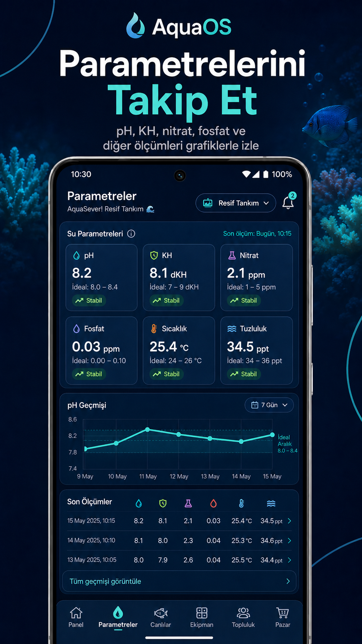Click the pH droplet icon in pH card

[77, 255]
